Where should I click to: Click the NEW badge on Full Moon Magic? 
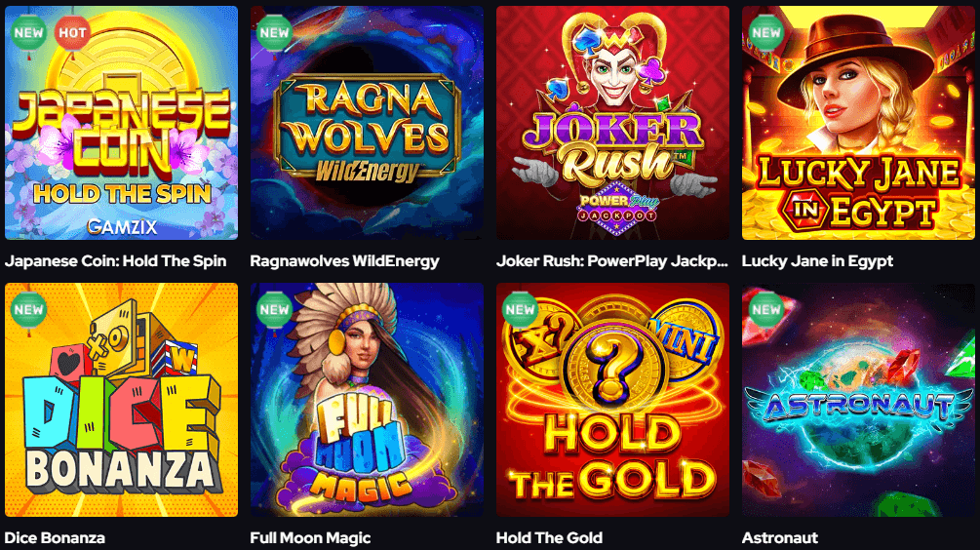point(274,309)
